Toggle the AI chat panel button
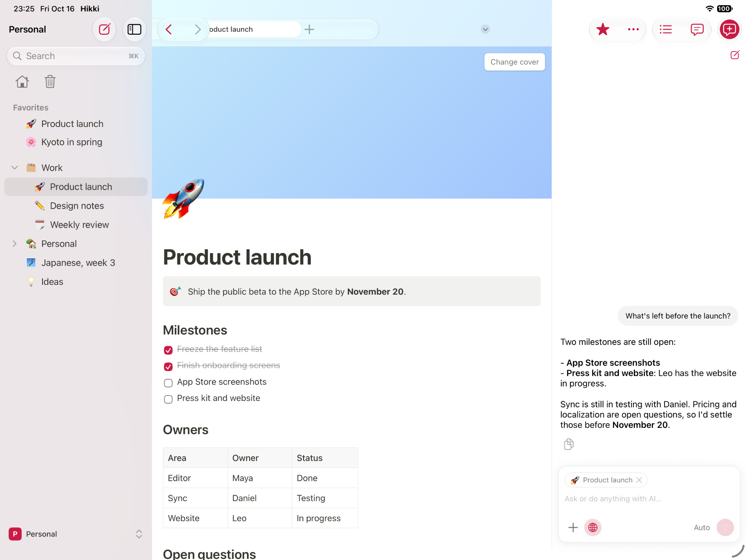747x560 pixels. point(729,29)
